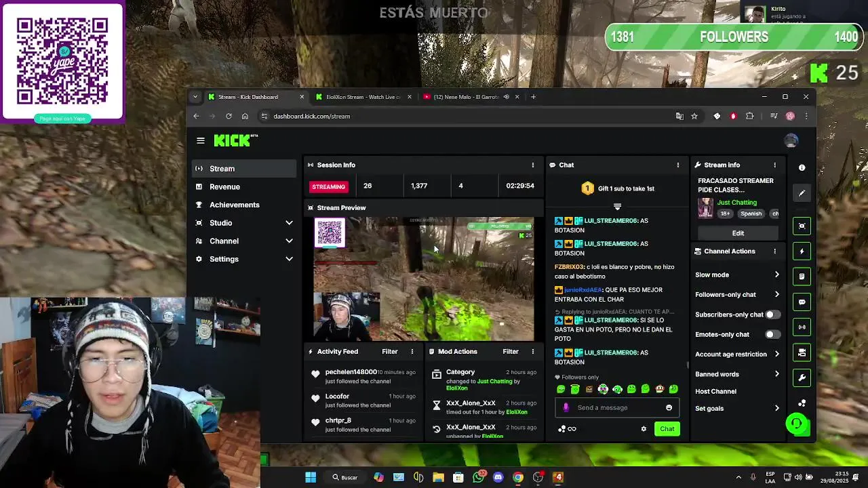Mute the Nene Malo tab audio icon
868x488 pixels.
[x=506, y=97]
